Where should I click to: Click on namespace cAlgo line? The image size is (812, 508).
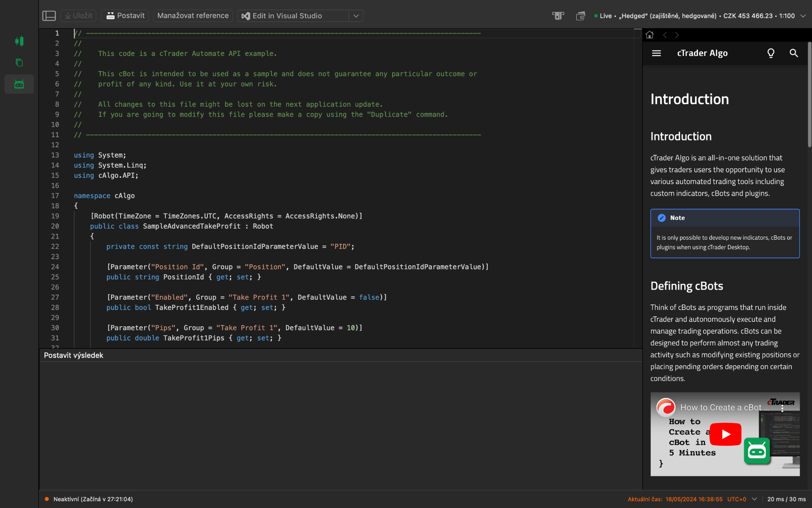click(x=104, y=196)
